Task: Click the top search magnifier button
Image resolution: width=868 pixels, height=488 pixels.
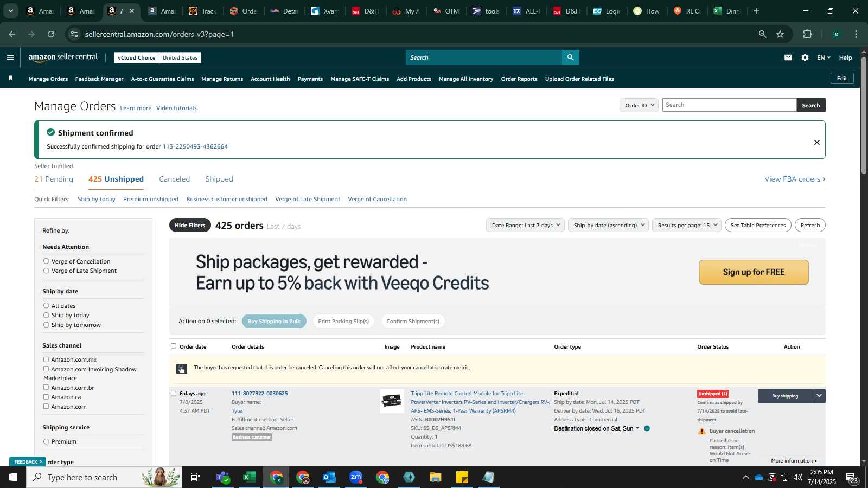Action: pyautogui.click(x=570, y=57)
